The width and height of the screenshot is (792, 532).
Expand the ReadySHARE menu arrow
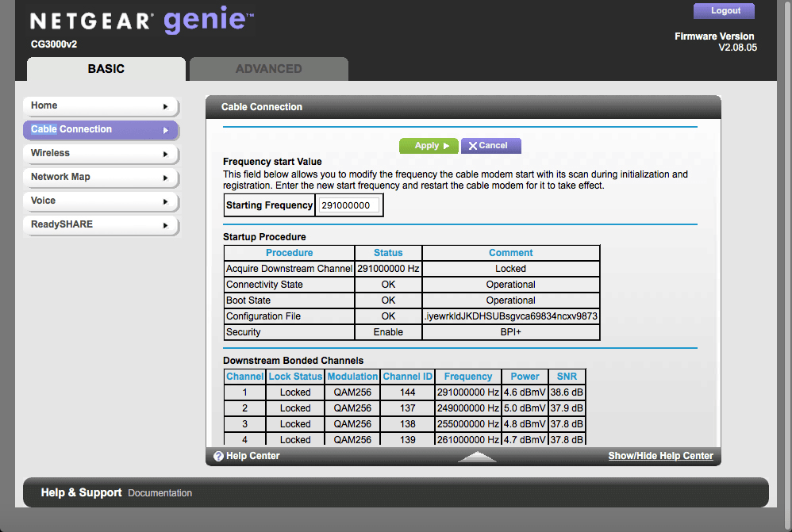pyautogui.click(x=165, y=225)
